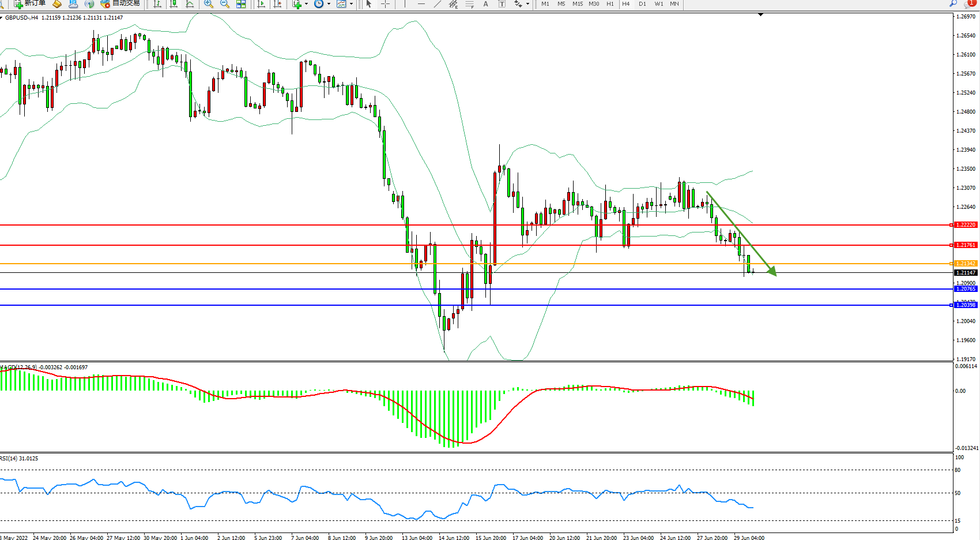Open the add indicators dropdown
This screenshot has width=980, height=540.
point(300,4)
